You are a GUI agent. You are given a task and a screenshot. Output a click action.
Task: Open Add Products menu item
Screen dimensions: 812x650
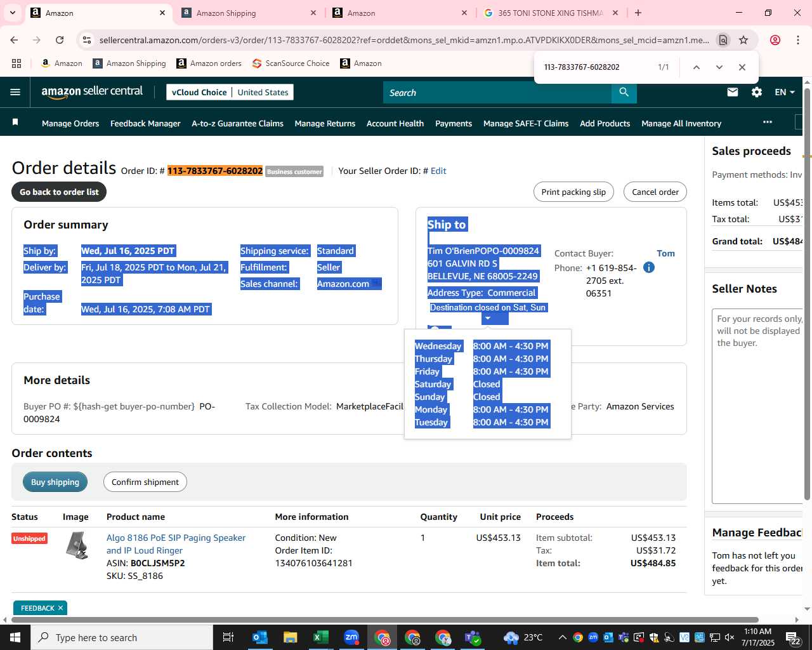point(605,123)
